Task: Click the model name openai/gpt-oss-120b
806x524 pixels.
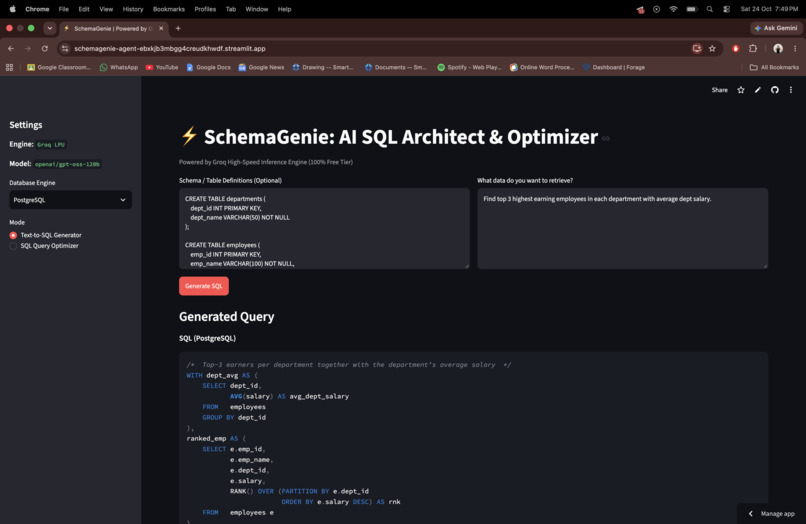Action: (67, 164)
